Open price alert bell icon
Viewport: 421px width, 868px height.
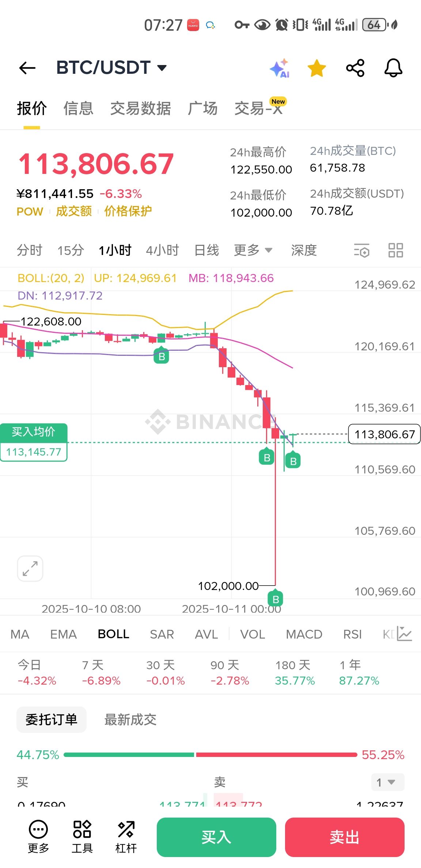tap(393, 68)
